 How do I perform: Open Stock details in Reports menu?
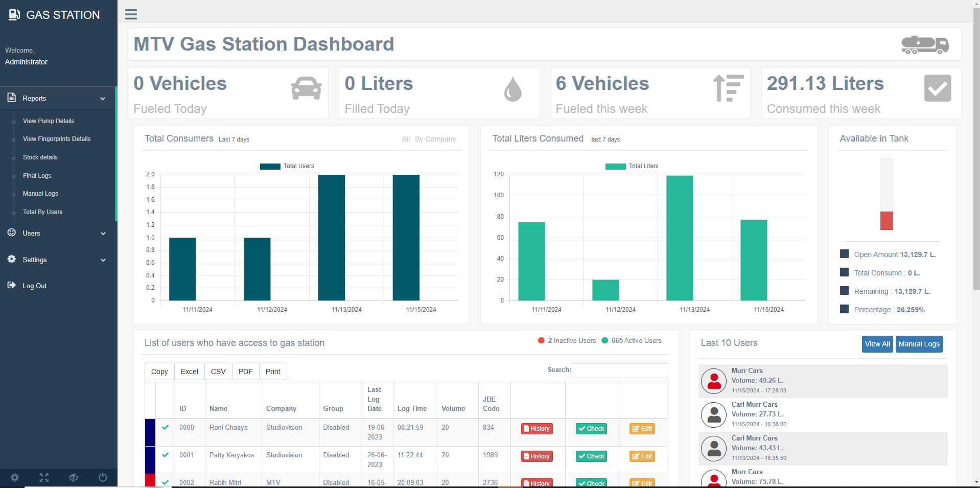click(40, 157)
